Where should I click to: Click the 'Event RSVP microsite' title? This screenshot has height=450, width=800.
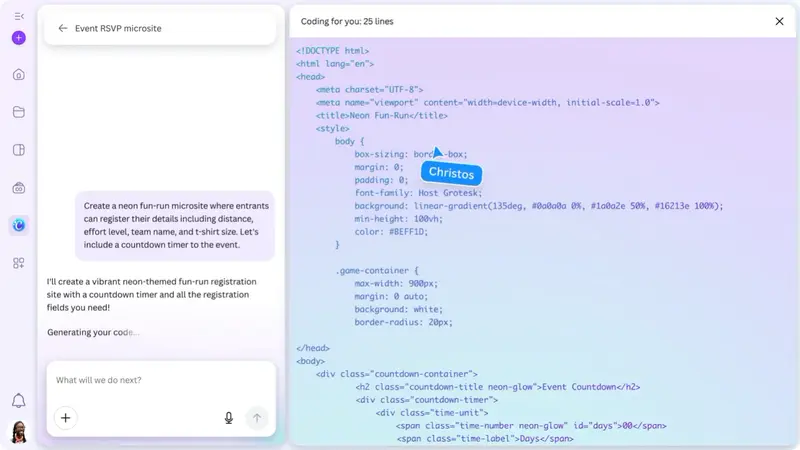click(118, 29)
